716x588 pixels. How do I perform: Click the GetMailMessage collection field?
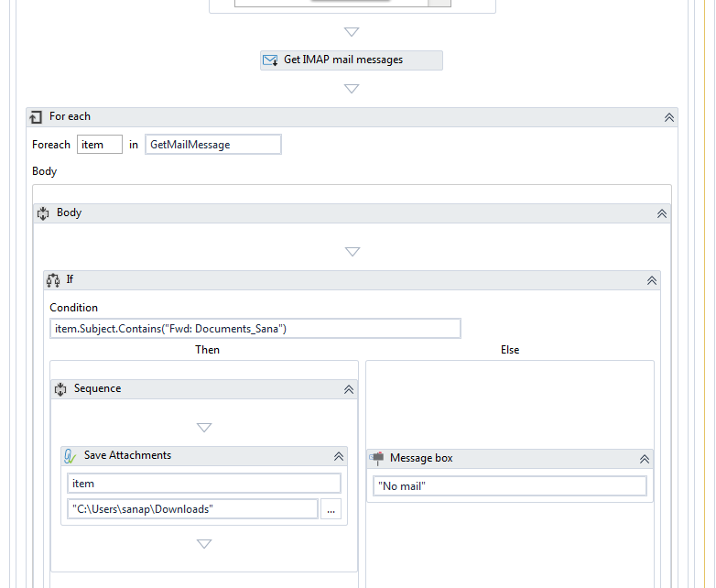(x=212, y=145)
